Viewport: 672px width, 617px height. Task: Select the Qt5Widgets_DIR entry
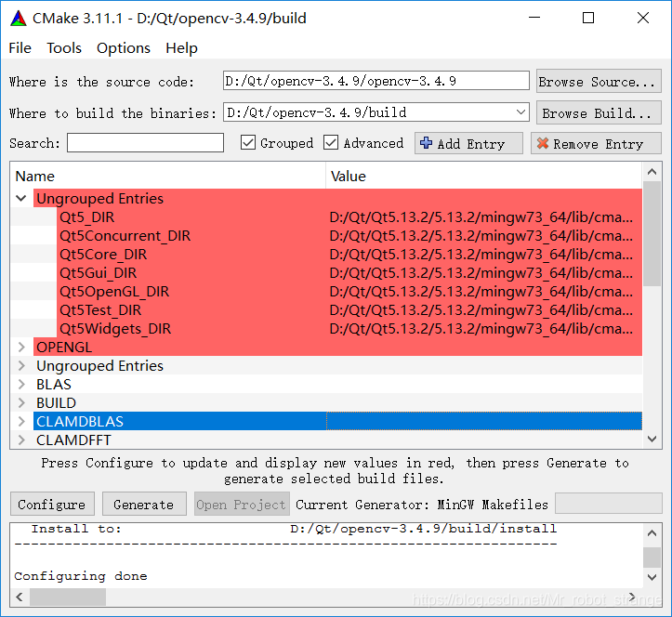(x=115, y=329)
